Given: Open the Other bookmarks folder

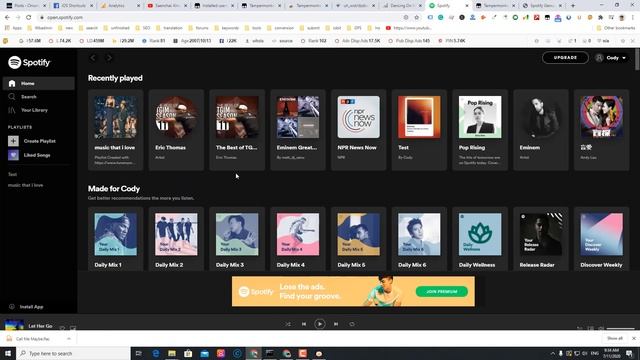Looking at the screenshot, I should [x=616, y=28].
